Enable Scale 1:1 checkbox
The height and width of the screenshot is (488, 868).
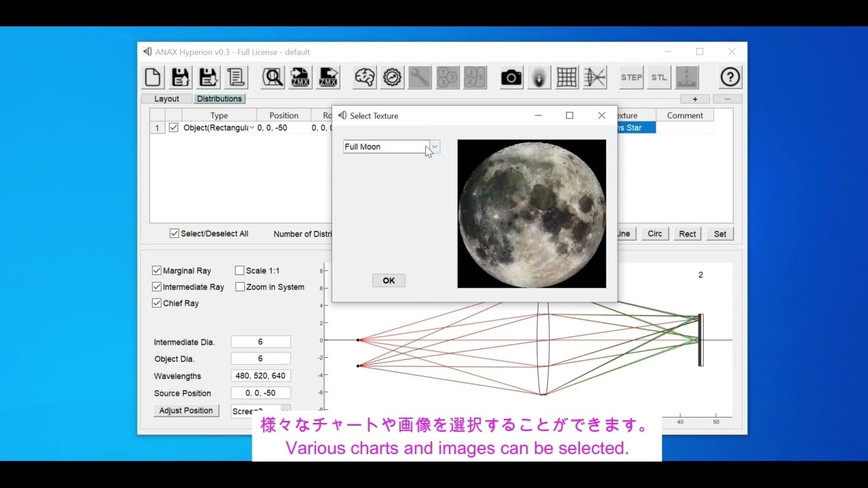[x=239, y=270]
